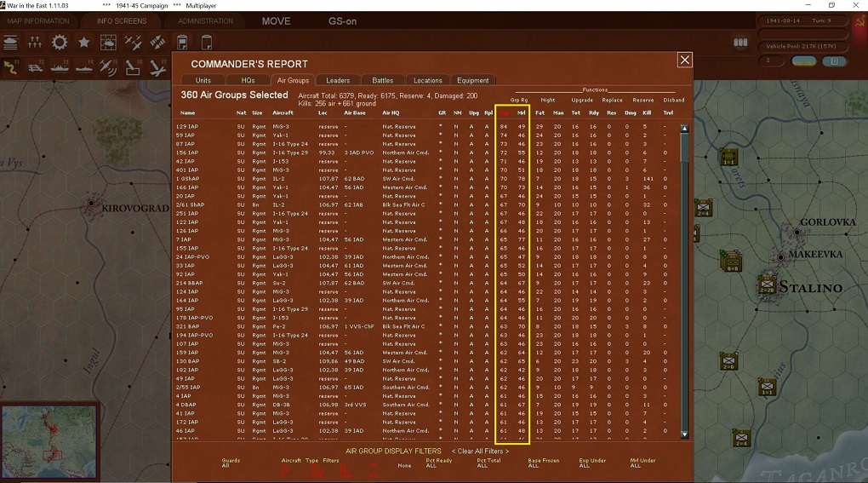Sort list by the Name column header
Viewport: 868px width, 483px height.
[x=187, y=113]
